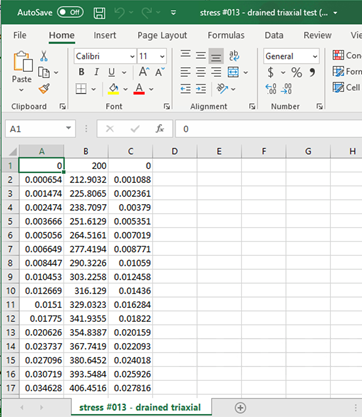362x417 pixels.
Task: Select the Home ribbon tab
Action: [62, 35]
